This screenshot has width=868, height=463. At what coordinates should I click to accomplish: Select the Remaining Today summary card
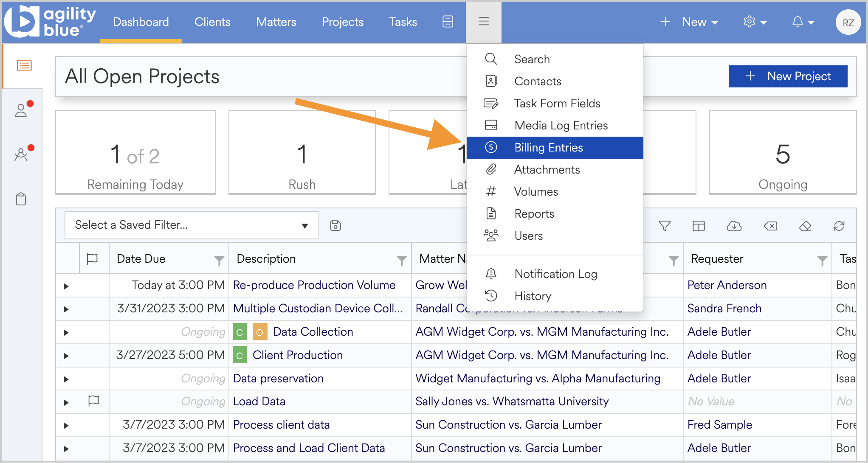click(x=135, y=152)
